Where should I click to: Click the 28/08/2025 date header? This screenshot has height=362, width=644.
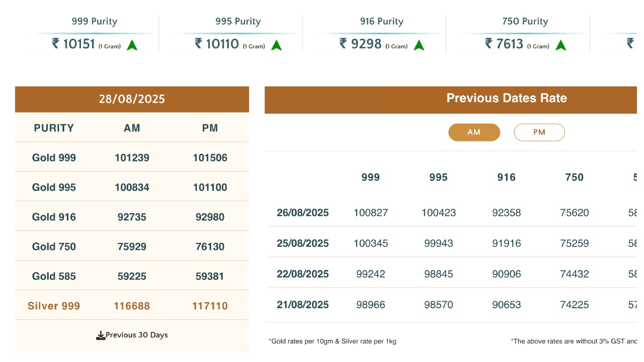[132, 99]
